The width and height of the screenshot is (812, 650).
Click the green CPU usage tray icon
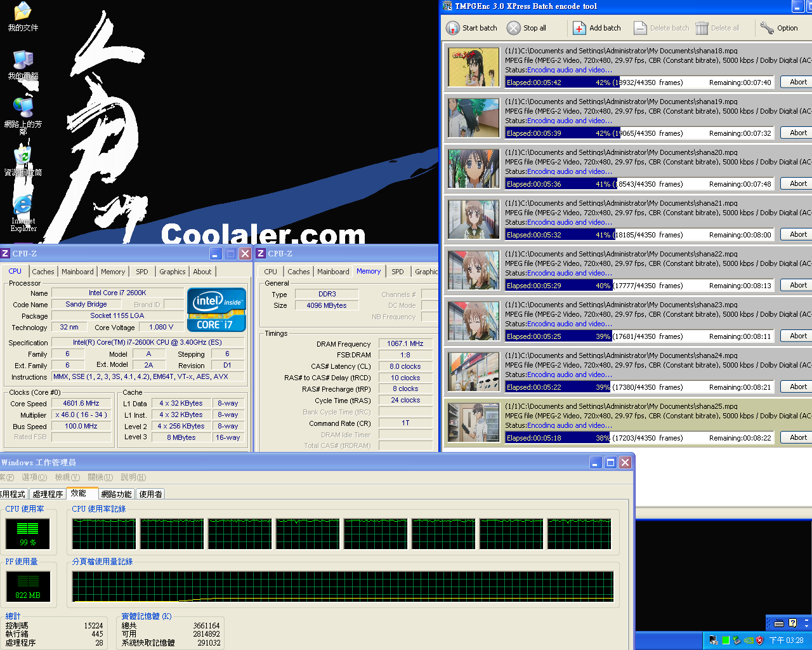point(725,640)
